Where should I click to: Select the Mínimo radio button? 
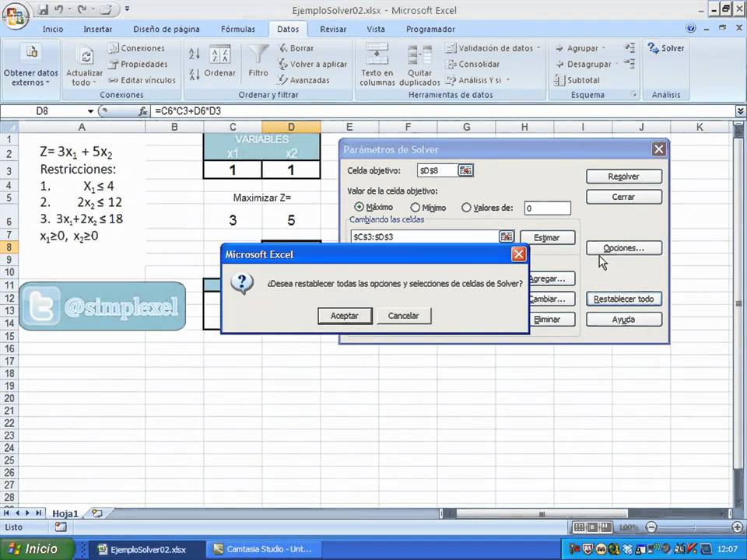tap(415, 208)
